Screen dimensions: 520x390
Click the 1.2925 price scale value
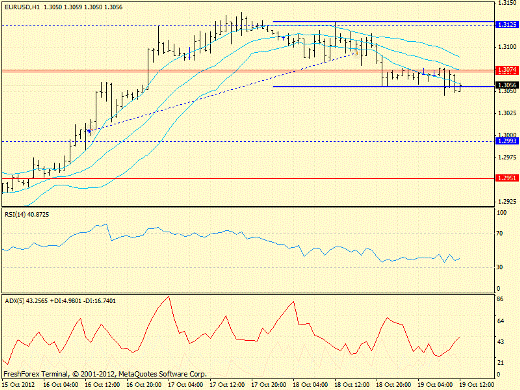(x=507, y=201)
